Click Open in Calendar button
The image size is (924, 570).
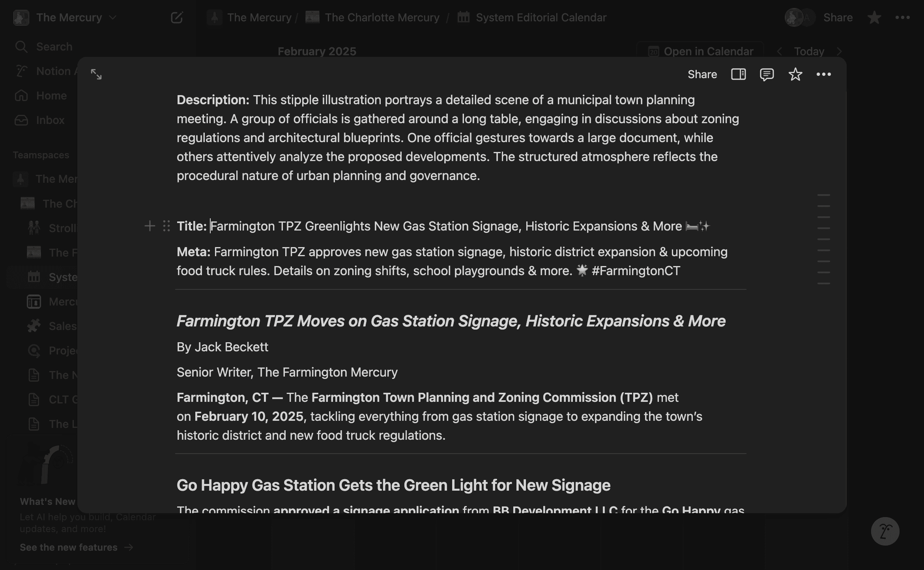tap(700, 51)
